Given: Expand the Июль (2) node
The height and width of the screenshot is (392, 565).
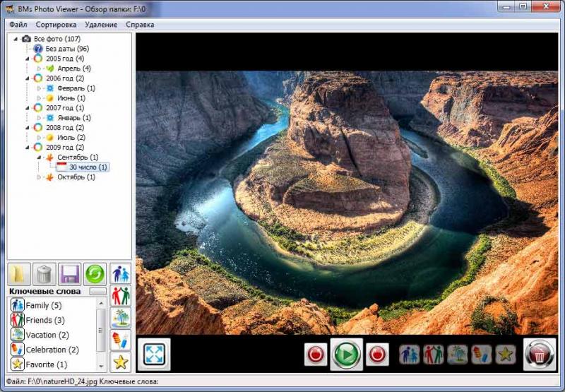Looking at the screenshot, I should (39, 138).
